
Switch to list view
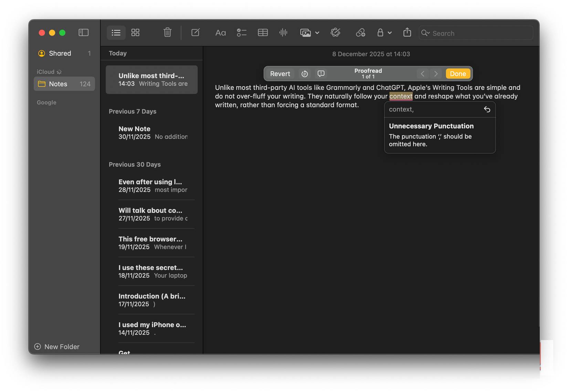tap(116, 33)
